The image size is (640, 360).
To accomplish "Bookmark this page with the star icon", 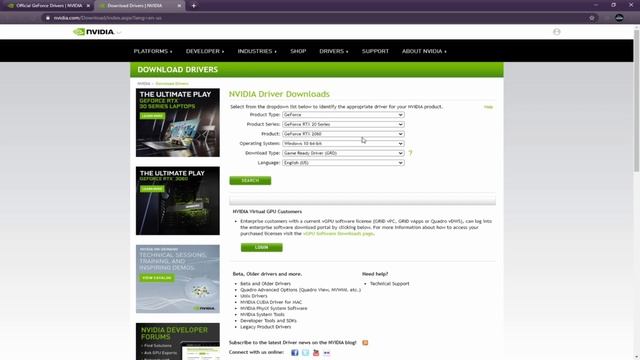I will (592, 18).
